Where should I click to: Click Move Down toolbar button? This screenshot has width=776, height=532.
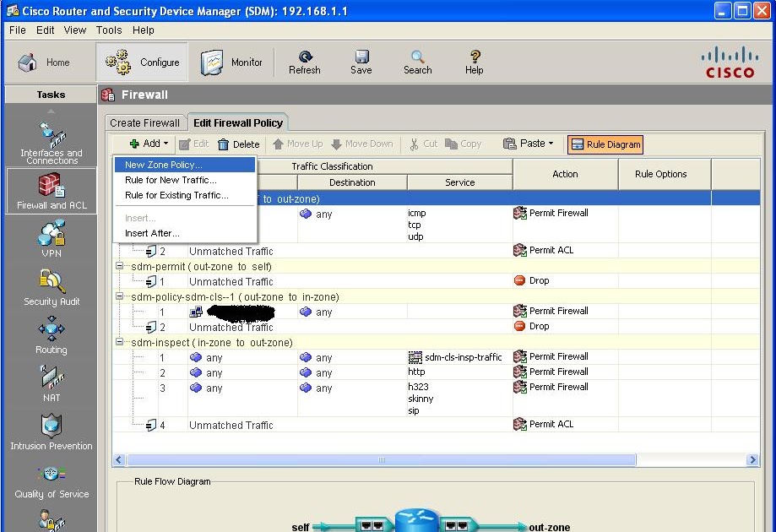(361, 144)
